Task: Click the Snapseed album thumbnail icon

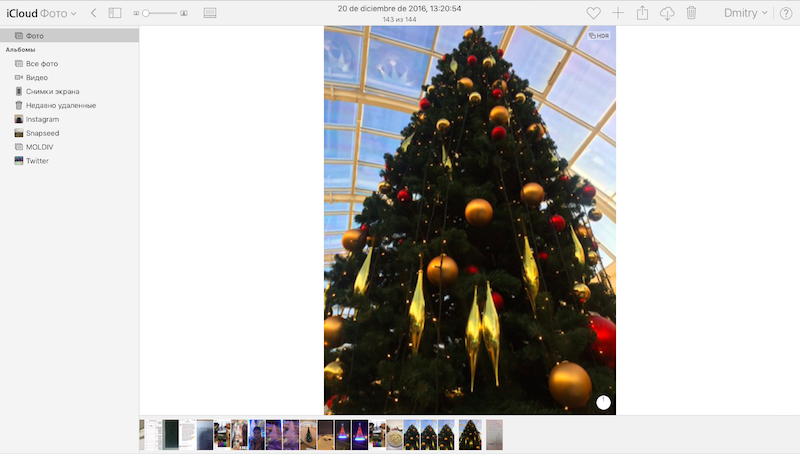Action: [19, 133]
